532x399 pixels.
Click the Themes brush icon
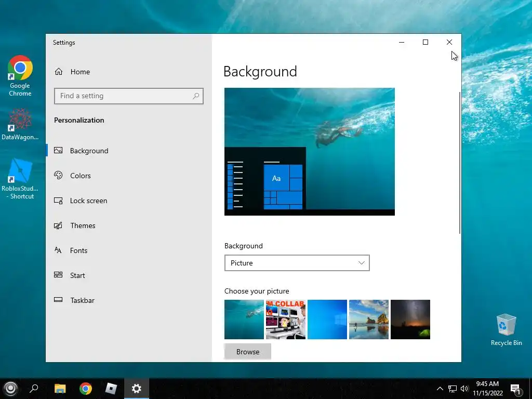[58, 225]
